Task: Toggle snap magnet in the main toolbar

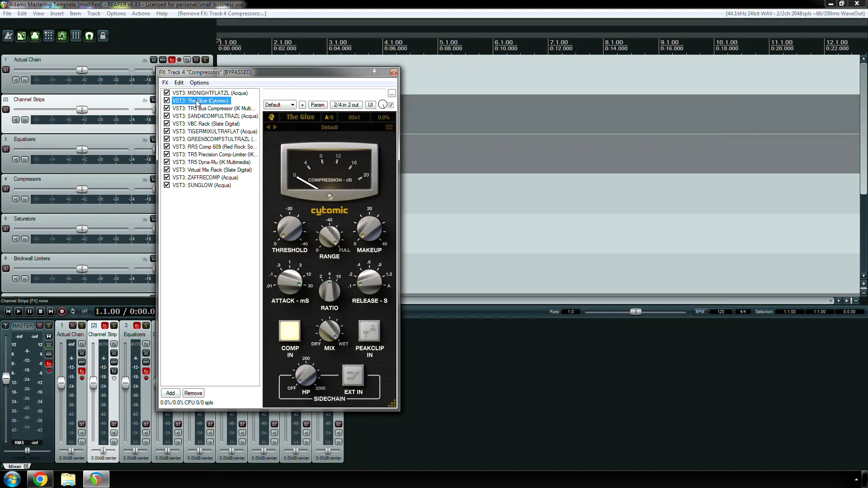Action: 90,36
